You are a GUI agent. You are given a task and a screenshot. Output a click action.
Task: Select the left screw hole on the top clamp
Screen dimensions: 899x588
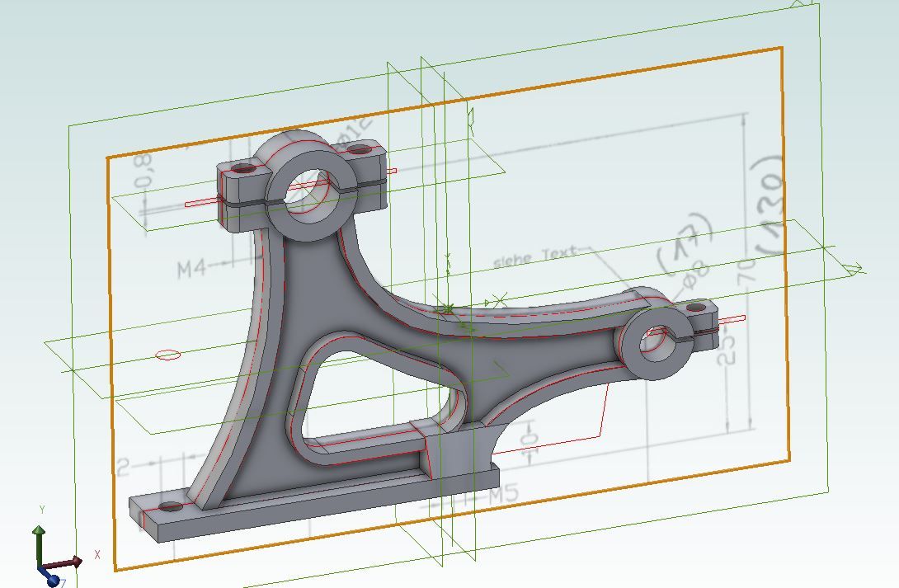point(243,167)
